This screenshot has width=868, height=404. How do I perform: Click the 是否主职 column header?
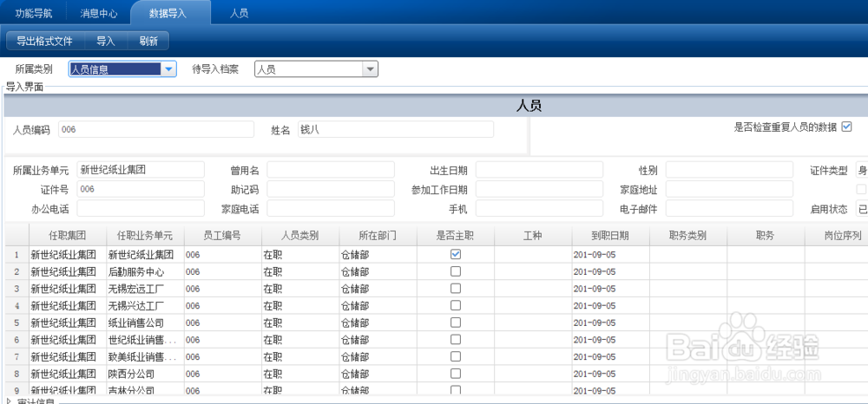[455, 236]
